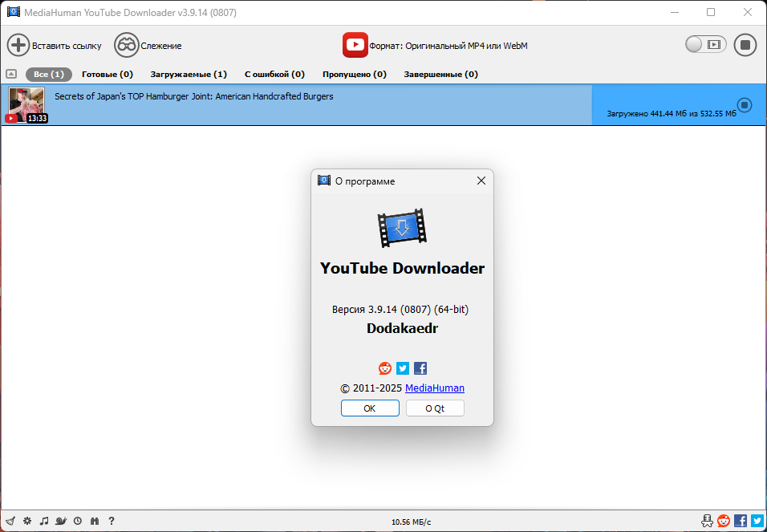The width and height of the screenshot is (767, 532).
Task: Click the burger video thumbnail
Action: [26, 105]
